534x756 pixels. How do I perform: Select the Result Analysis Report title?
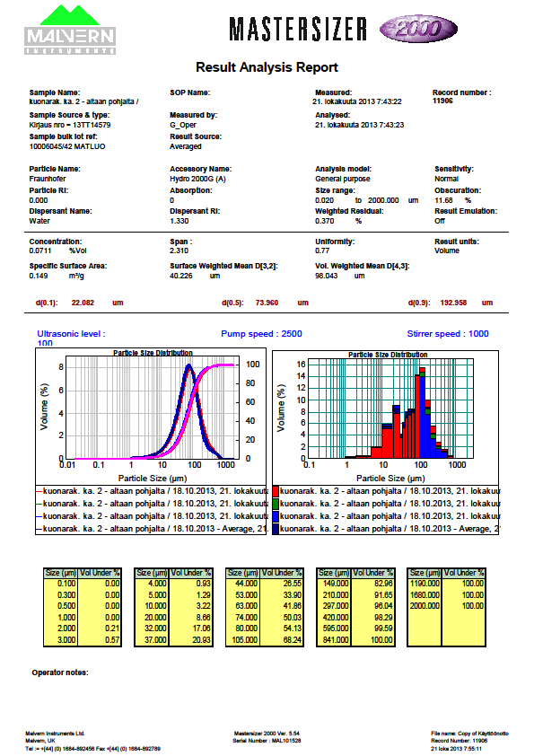267,67
